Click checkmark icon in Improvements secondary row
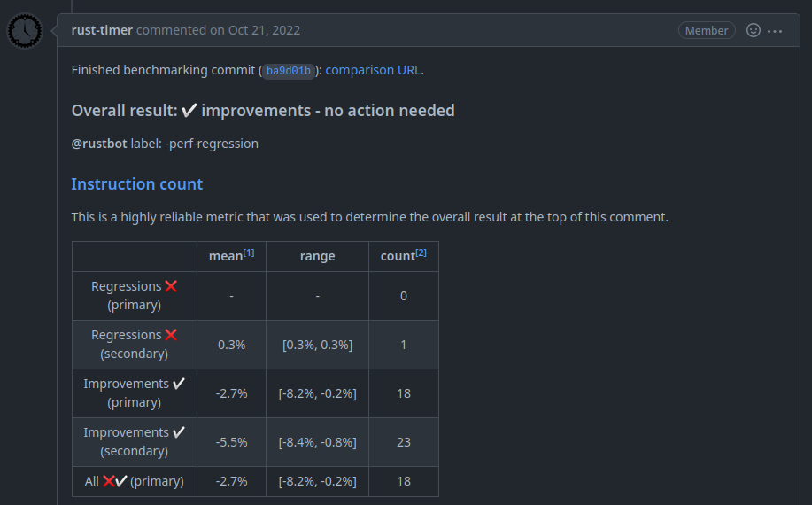812x505 pixels. tap(179, 432)
